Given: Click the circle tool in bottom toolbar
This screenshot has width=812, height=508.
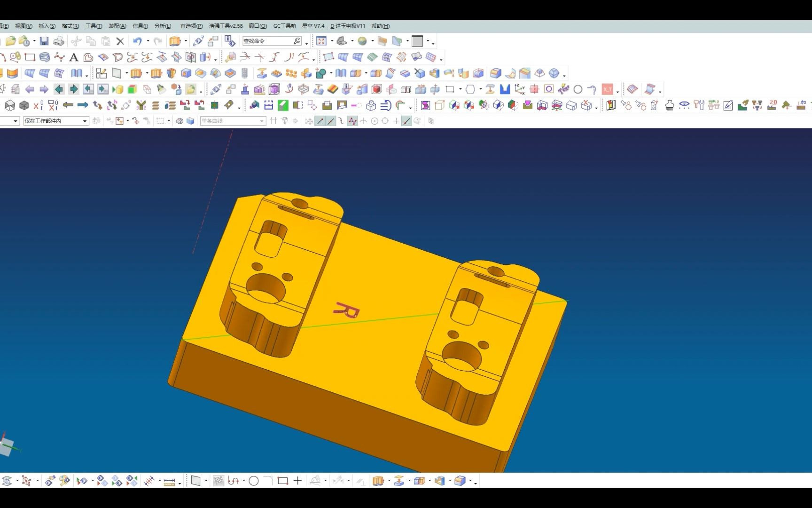Looking at the screenshot, I should click(253, 481).
